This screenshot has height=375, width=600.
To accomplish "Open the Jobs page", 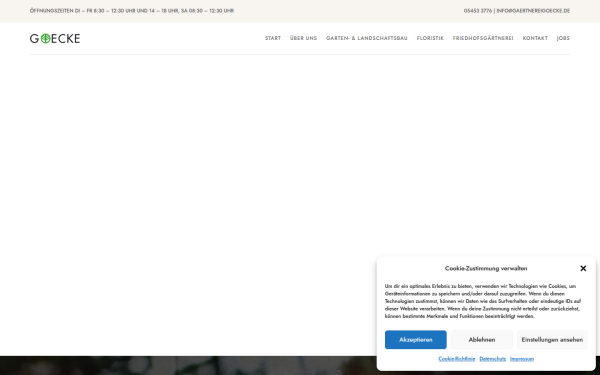I will [x=563, y=38].
